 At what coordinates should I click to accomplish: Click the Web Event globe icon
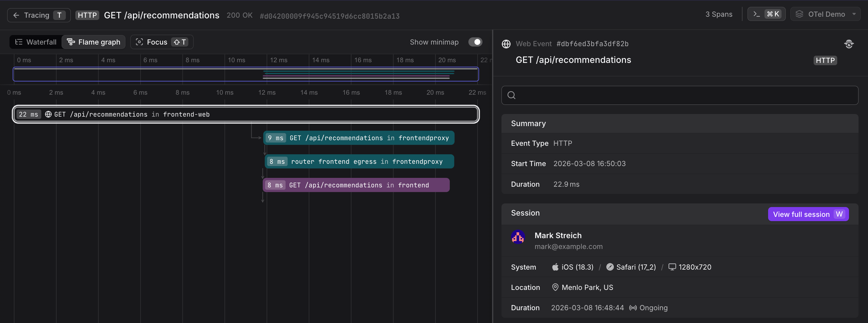click(x=506, y=44)
